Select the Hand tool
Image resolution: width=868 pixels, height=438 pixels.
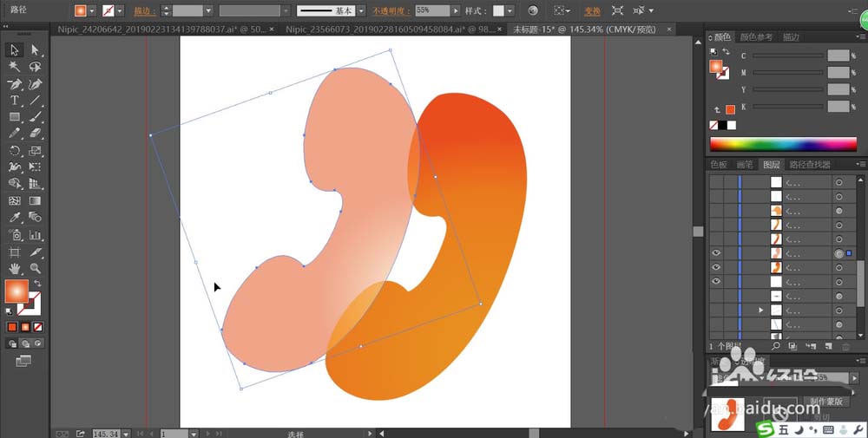click(x=15, y=269)
